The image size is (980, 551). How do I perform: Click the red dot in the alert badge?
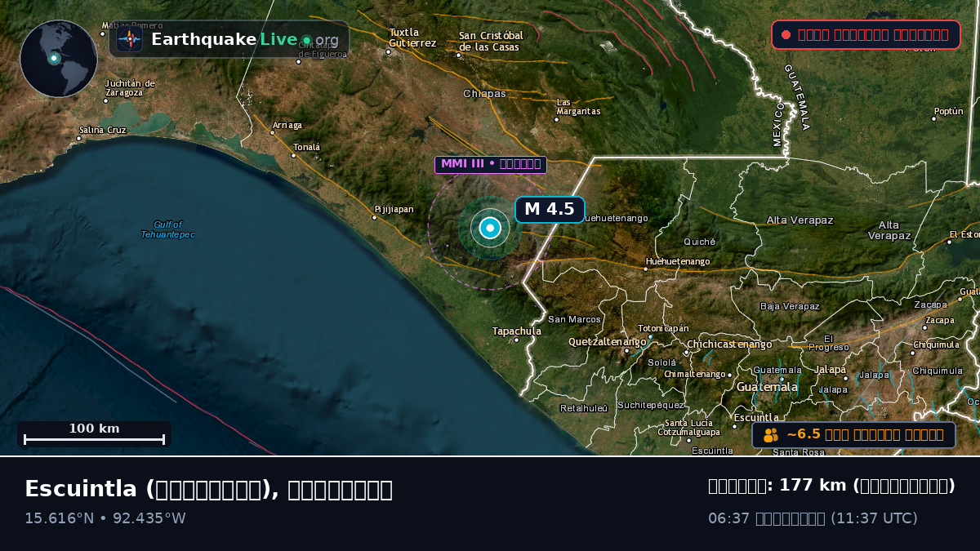(786, 34)
